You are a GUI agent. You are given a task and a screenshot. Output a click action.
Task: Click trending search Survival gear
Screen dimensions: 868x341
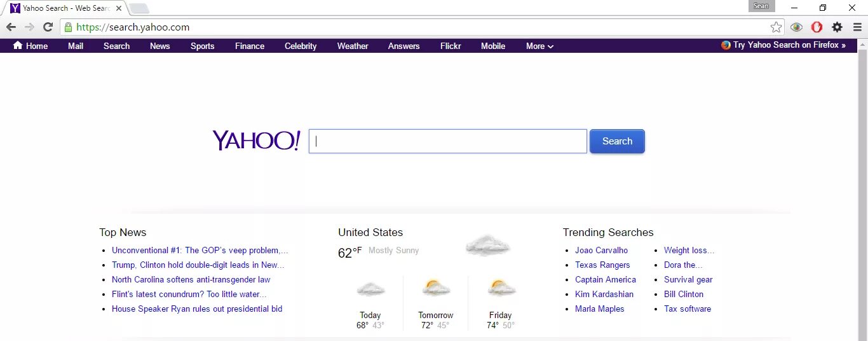(x=688, y=279)
